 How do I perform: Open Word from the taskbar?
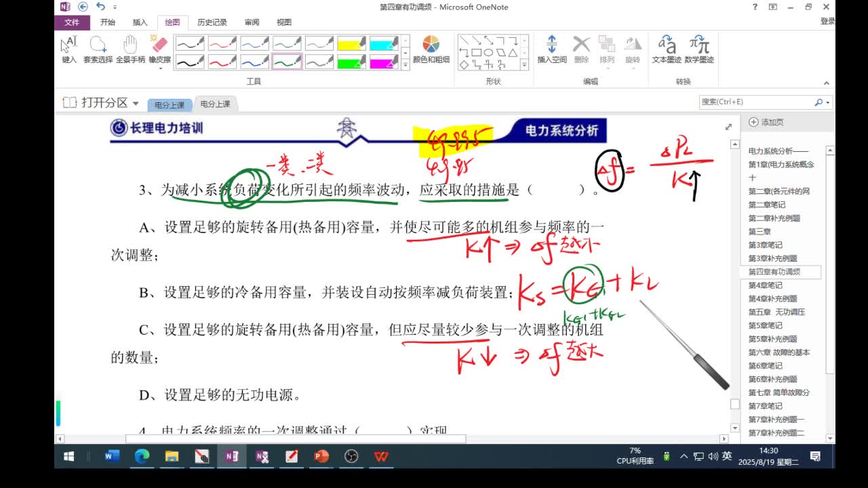[112, 457]
